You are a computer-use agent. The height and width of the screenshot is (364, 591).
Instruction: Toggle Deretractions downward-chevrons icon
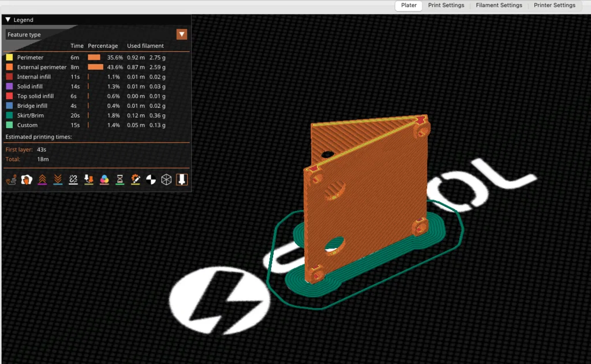point(58,180)
